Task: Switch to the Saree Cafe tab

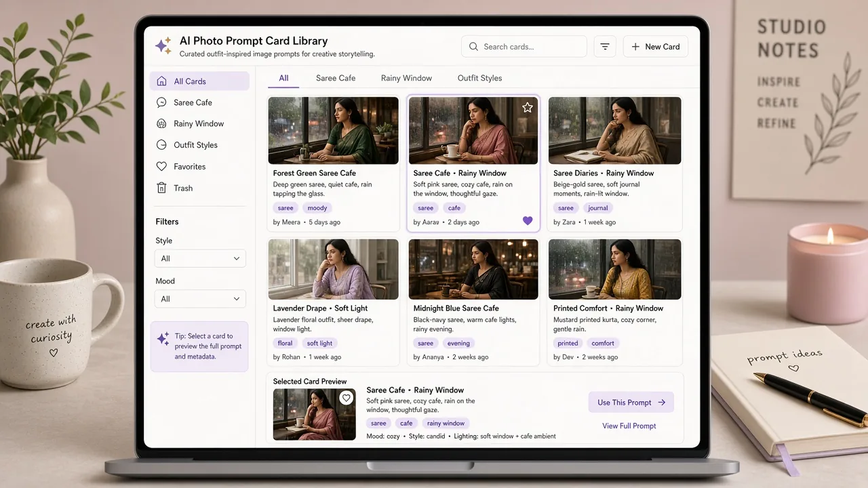Action: tap(336, 78)
